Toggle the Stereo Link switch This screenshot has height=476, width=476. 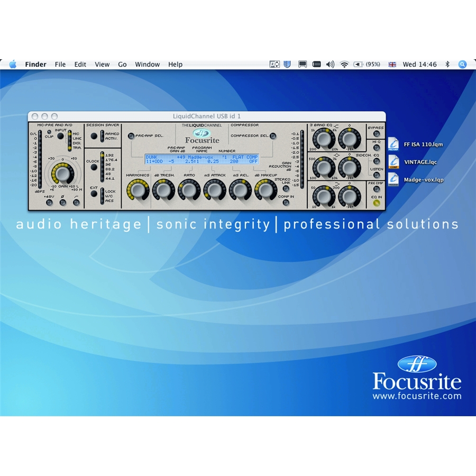(x=286, y=188)
